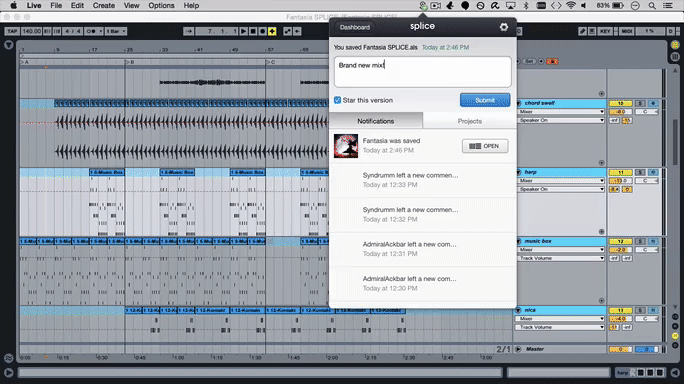This screenshot has width=684, height=384.
Task: Click the comment text field
Action: point(423,72)
